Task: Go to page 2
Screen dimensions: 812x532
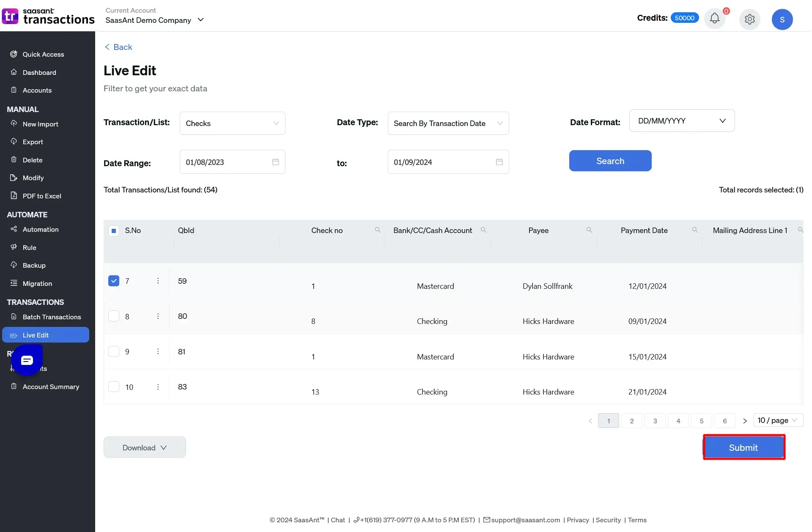Action: (x=632, y=421)
